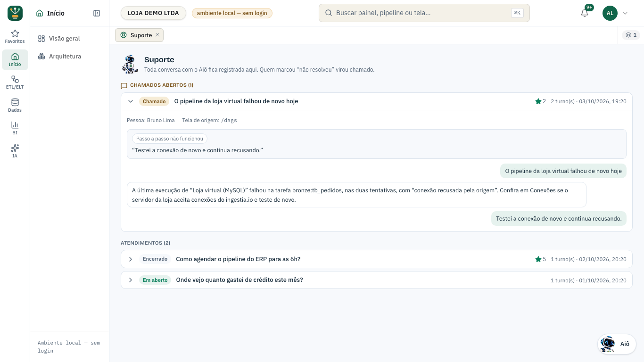Collapse the sidebar panel

[97, 13]
